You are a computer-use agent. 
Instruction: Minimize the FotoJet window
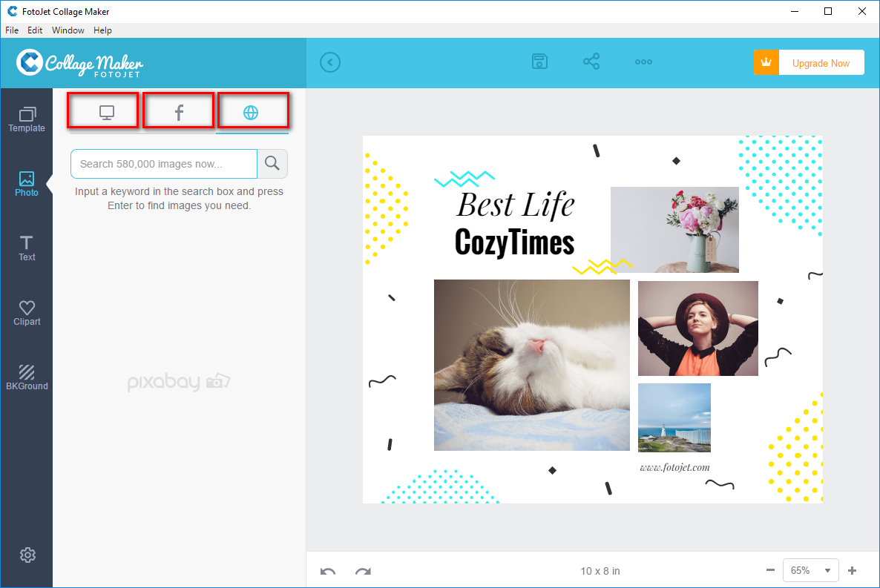[794, 11]
